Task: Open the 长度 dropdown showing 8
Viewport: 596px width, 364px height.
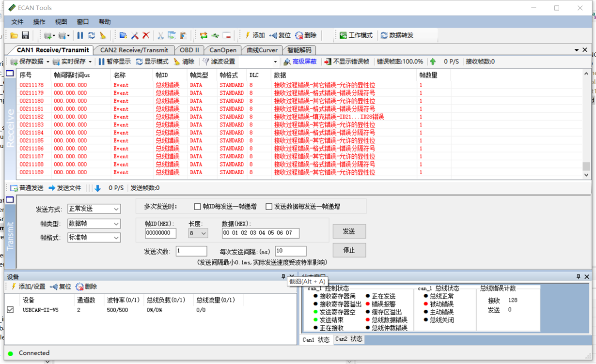Action: click(198, 233)
